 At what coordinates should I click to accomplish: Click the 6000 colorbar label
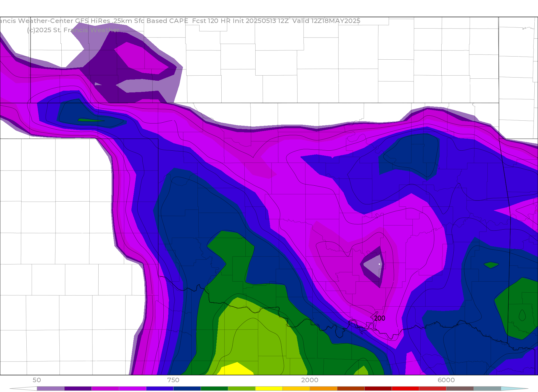click(x=446, y=380)
